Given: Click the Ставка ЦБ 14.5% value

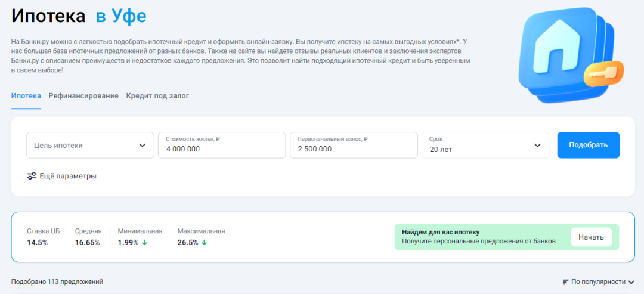Looking at the screenshot, I should [38, 242].
